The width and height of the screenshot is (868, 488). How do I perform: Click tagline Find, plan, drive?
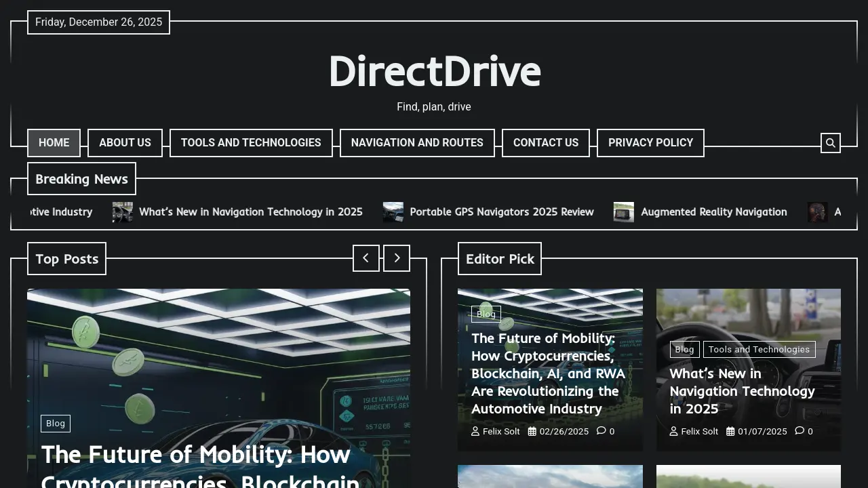(x=434, y=107)
